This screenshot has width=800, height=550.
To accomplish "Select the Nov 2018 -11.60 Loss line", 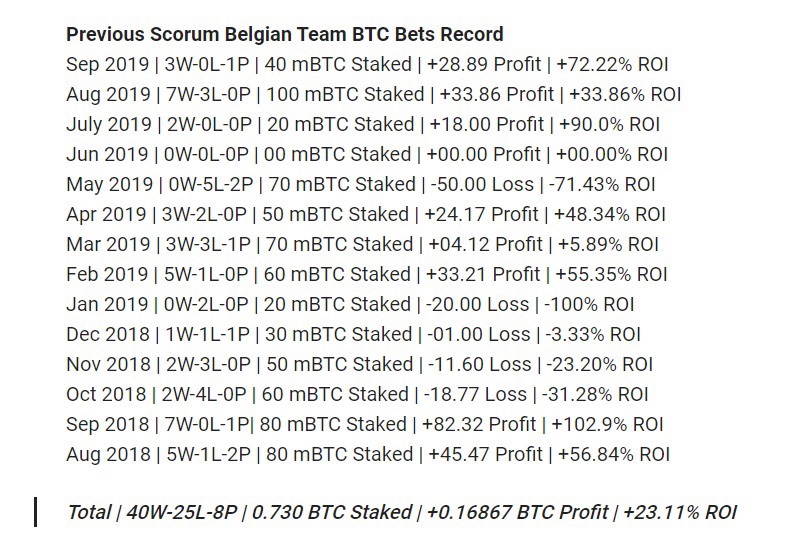I will click(360, 365).
